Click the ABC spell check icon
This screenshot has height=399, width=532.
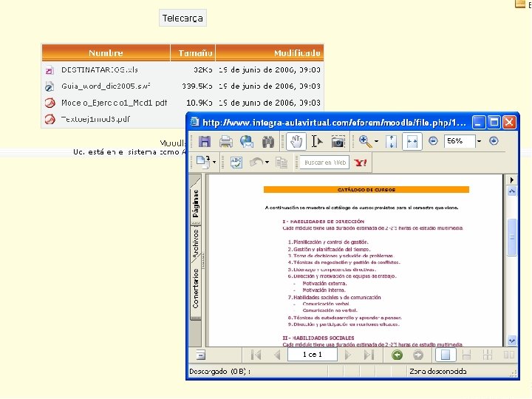point(236,162)
